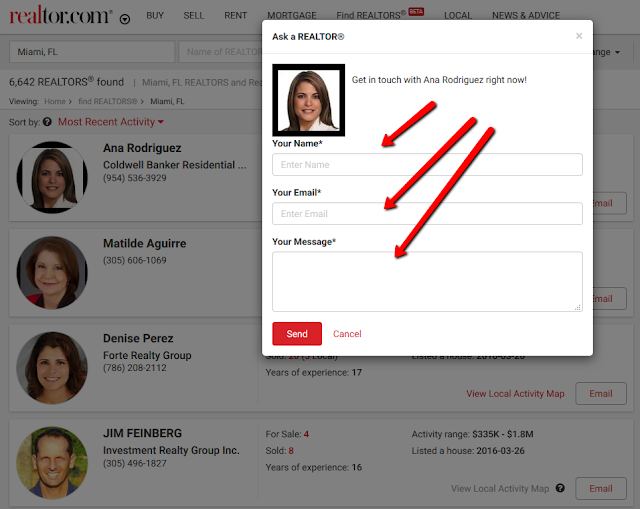Click the Miami, FL location search field
The width and height of the screenshot is (640, 509).
pos(92,52)
